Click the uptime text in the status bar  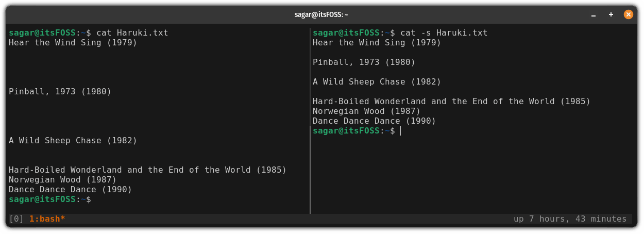click(570, 219)
